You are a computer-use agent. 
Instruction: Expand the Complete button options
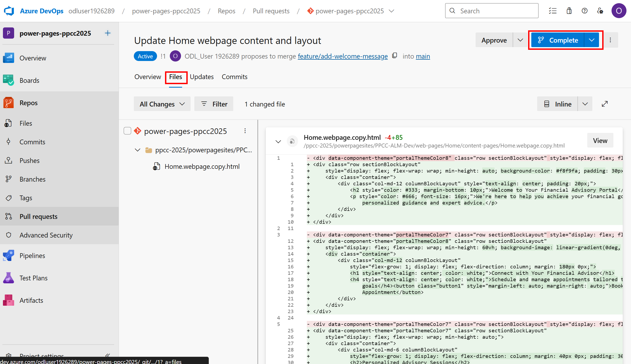pos(592,40)
